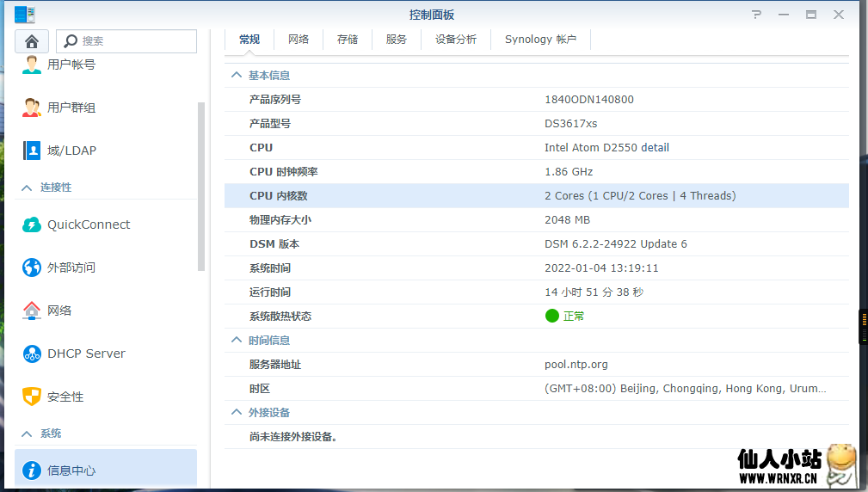This screenshot has height=492, width=868.
Task: Select the 物理内存大小 label
Action: [280, 219]
